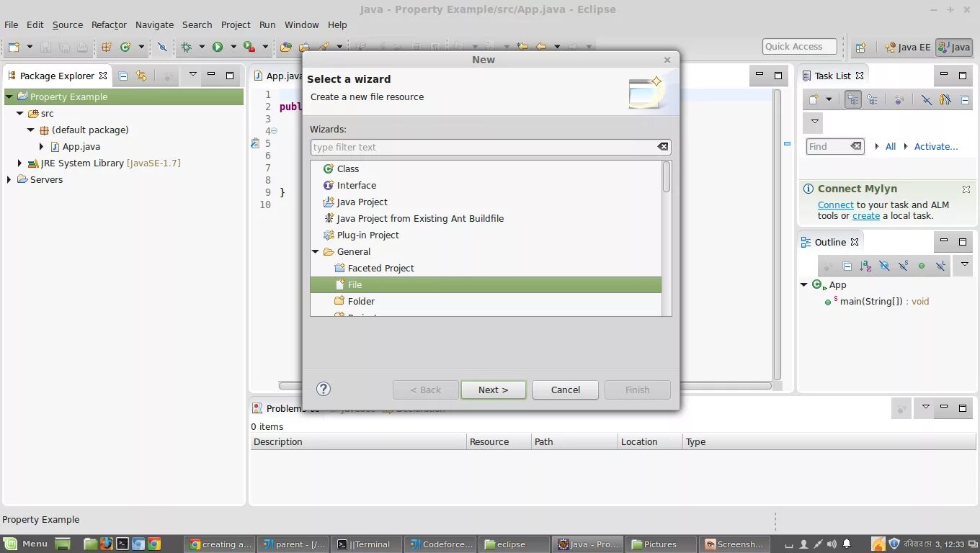Click Cancel in the New dialog
Image resolution: width=980 pixels, height=553 pixels.
566,390
